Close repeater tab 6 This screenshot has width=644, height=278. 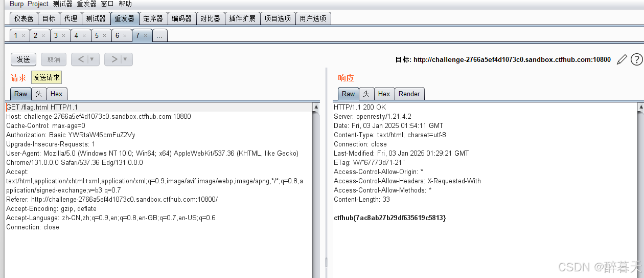click(125, 36)
